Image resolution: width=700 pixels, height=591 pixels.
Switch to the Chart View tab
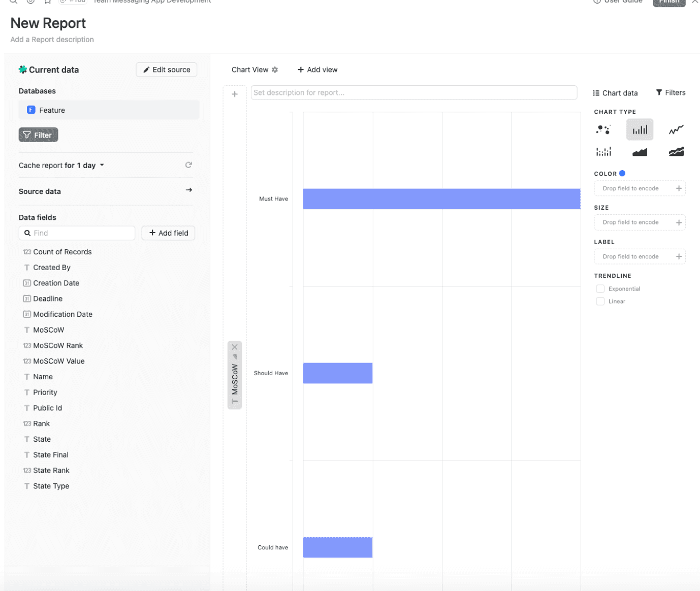[x=250, y=70]
